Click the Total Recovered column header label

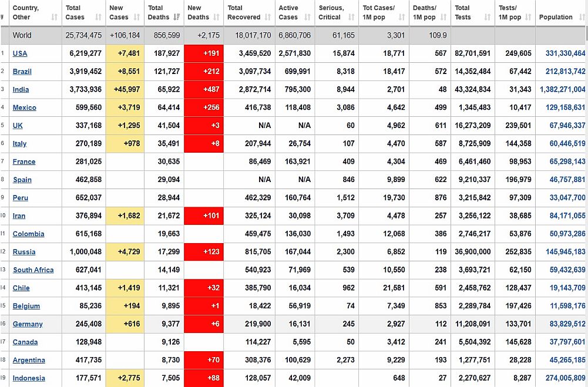pyautogui.click(x=244, y=12)
